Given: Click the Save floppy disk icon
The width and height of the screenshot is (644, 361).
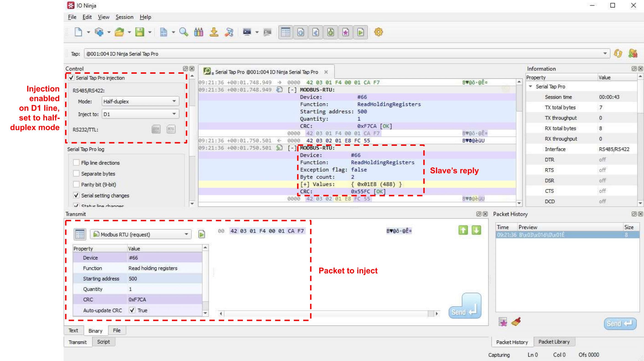Looking at the screenshot, I should (140, 32).
